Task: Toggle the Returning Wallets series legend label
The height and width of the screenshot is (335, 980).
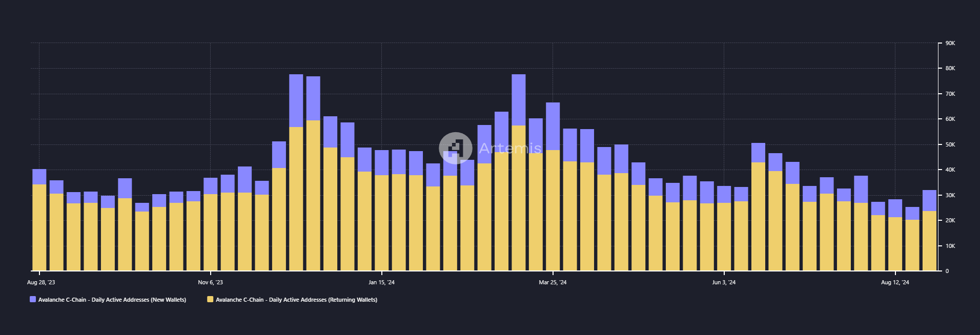Action: click(x=296, y=300)
